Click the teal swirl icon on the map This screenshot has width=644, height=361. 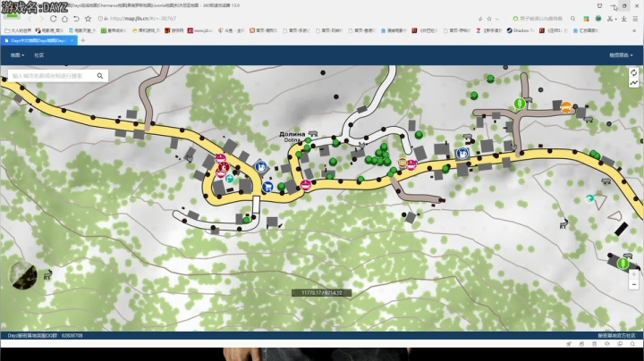589,198
